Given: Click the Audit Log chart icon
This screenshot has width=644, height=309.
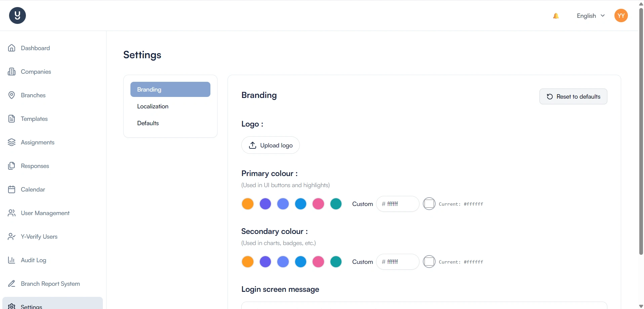Looking at the screenshot, I should (12, 260).
